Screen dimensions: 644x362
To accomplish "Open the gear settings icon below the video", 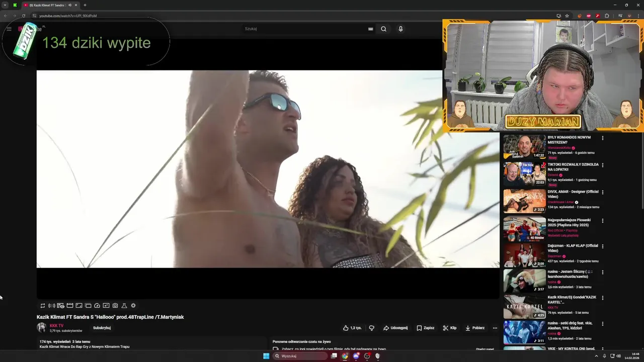I will 133,306.
